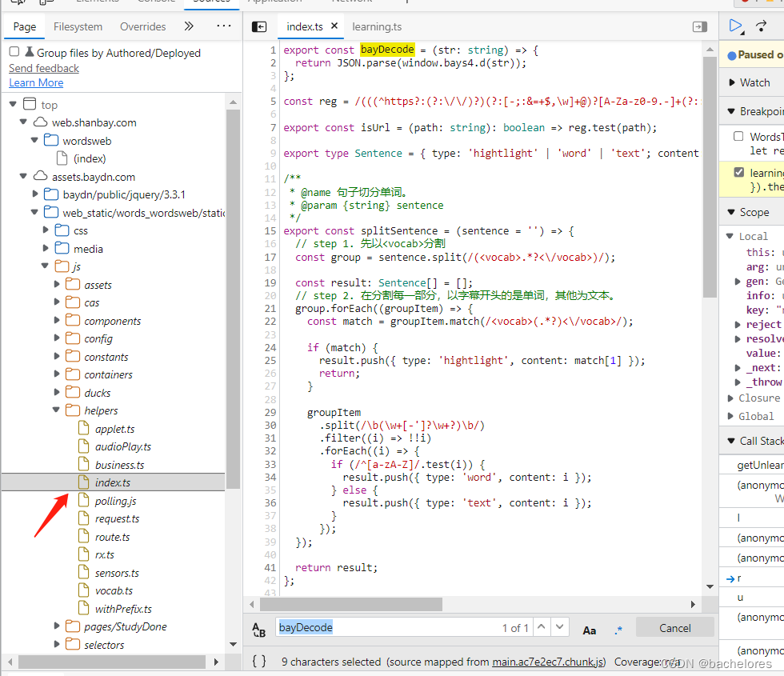Open main.ac7e2ec7.chunk.js source link
This screenshot has width=784, height=676.
coord(549,662)
